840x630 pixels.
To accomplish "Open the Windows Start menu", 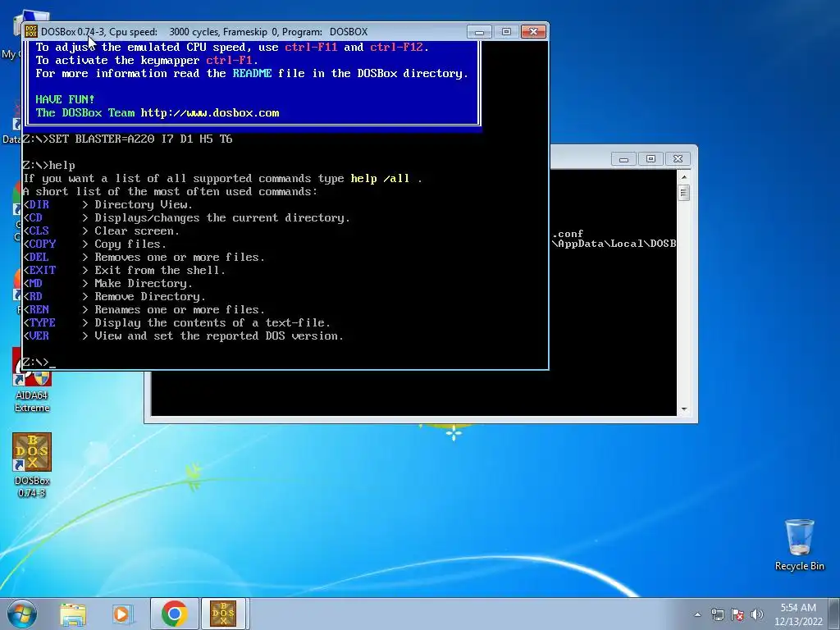I will (21, 614).
